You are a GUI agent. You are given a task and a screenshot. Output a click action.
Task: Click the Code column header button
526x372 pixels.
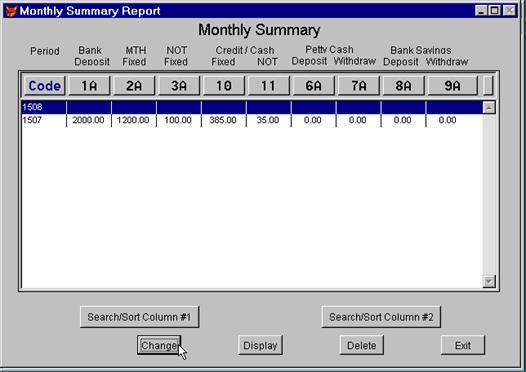44,86
